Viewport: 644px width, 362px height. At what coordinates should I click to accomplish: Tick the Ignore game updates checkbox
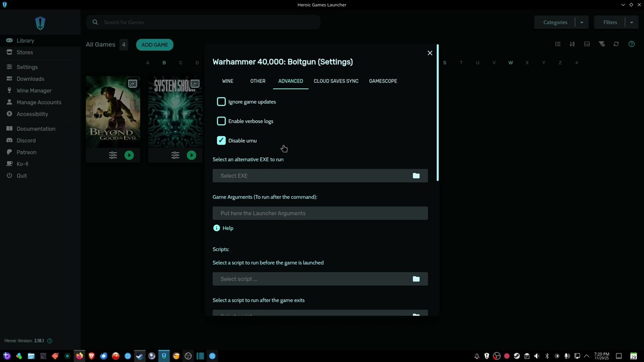[221, 102]
